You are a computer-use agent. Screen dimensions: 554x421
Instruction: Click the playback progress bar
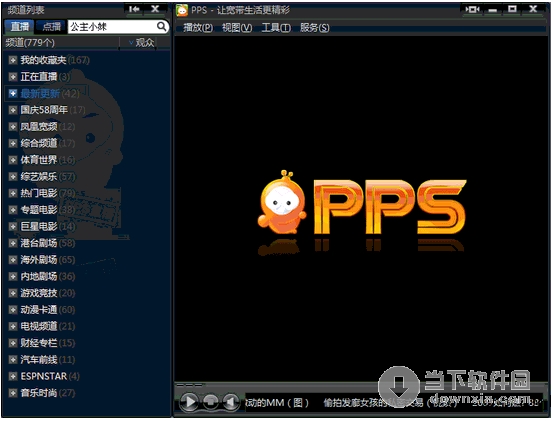(x=360, y=385)
